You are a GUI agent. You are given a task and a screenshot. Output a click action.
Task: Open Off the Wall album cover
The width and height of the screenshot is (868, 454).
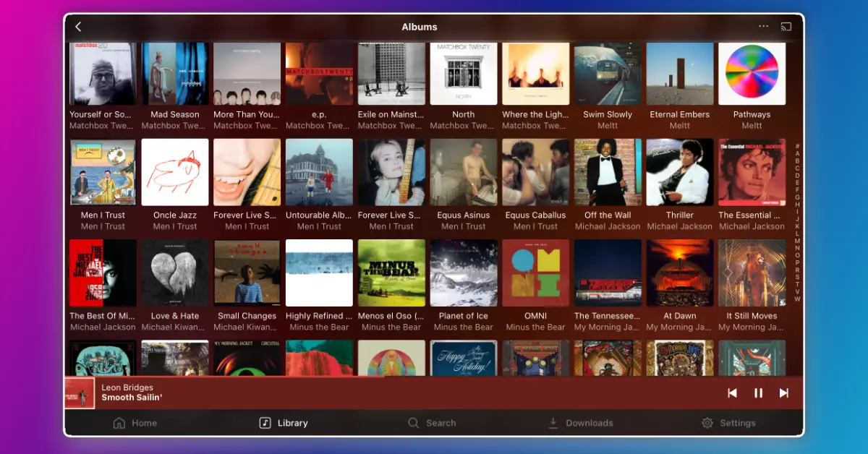tap(608, 172)
